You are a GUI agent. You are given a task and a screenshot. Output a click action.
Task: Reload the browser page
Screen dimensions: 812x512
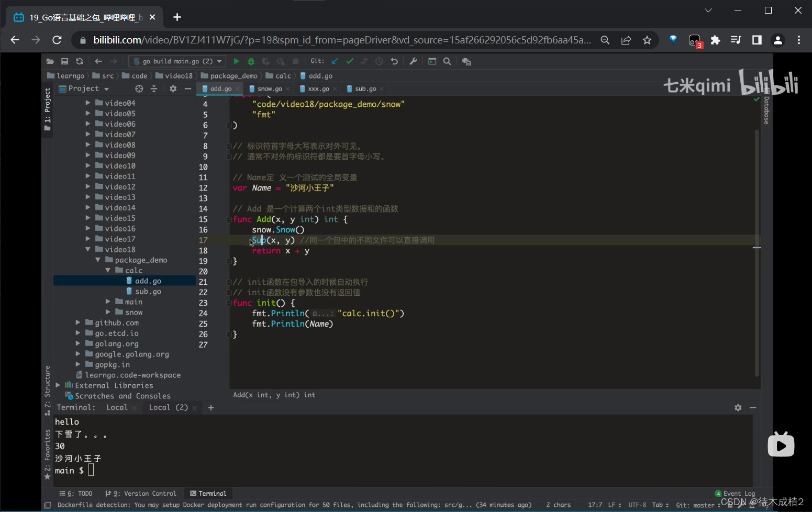tap(57, 40)
